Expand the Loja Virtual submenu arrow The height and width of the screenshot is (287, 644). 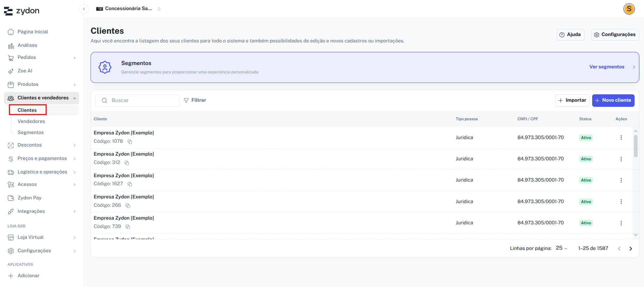(75, 237)
